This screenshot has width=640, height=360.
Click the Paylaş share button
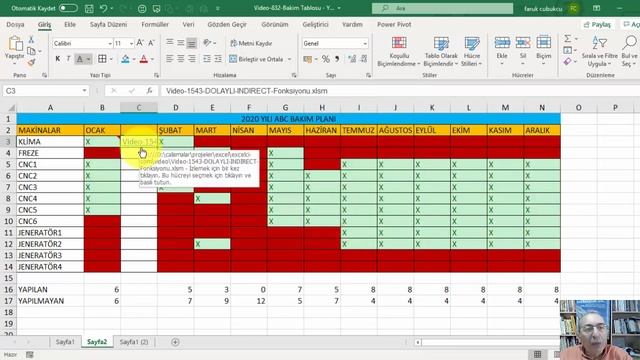click(x=598, y=24)
